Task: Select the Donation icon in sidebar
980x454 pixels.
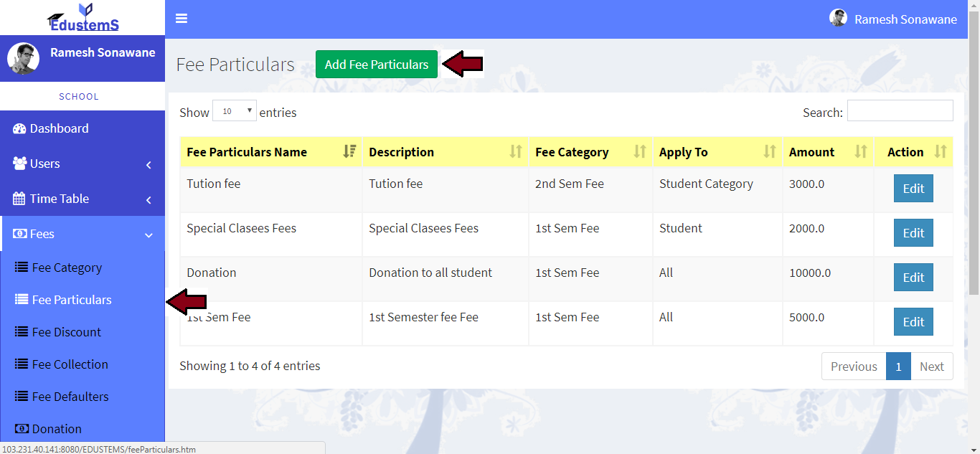Action: coord(22,428)
